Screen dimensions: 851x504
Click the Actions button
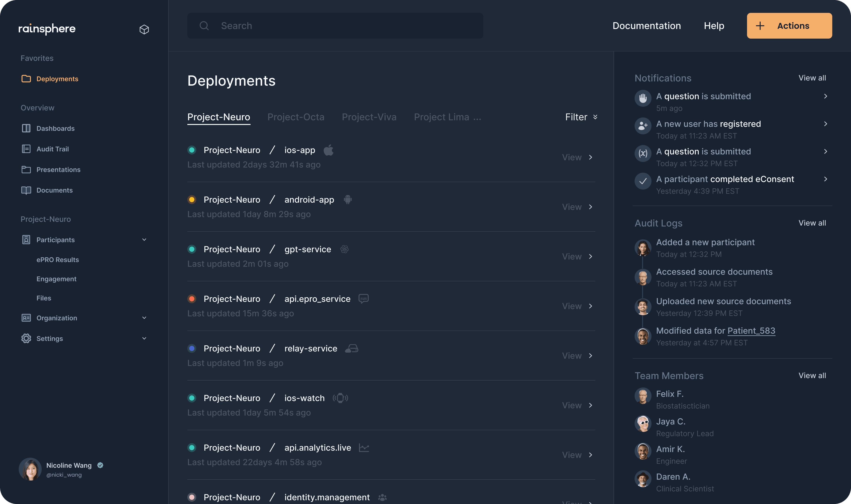[789, 26]
